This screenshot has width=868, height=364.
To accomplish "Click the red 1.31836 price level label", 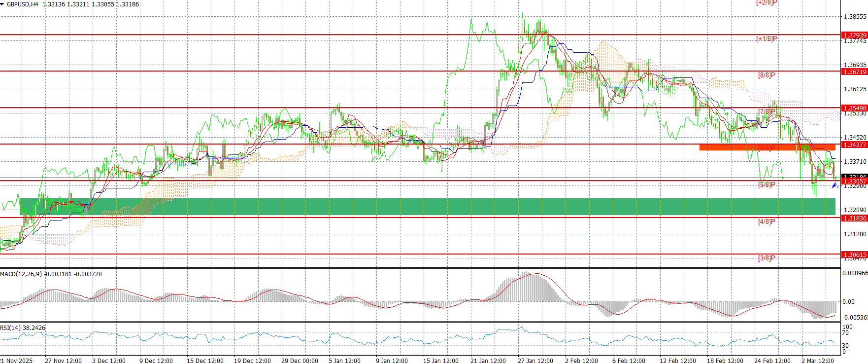I will click(855, 218).
